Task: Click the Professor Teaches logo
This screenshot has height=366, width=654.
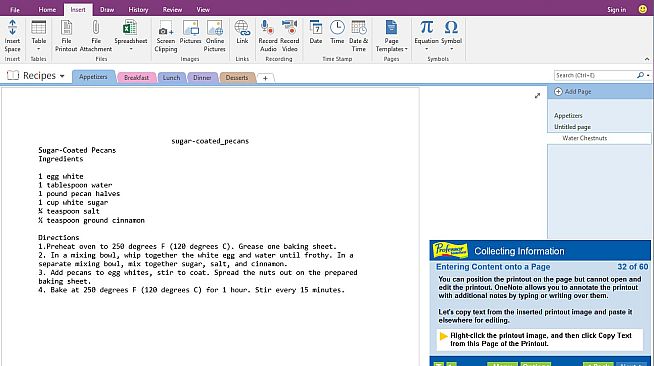Action: click(450, 250)
